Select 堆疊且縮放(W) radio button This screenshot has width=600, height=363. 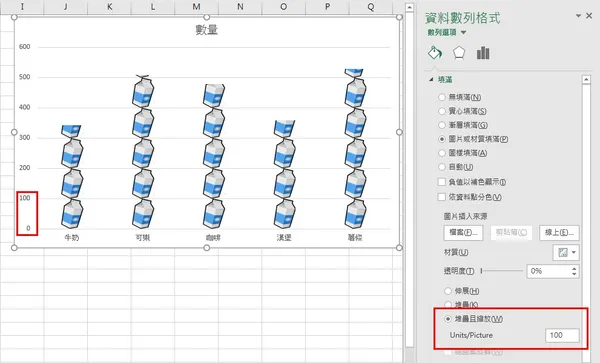[448, 319]
